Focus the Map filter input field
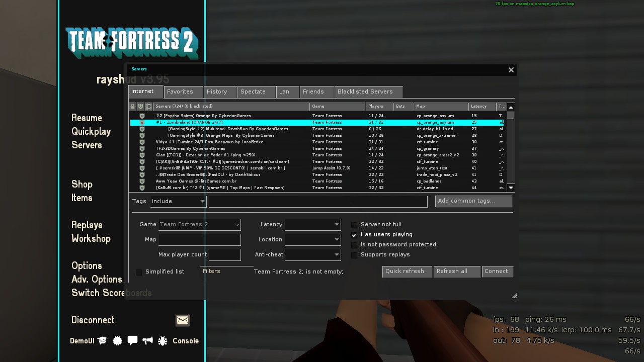The width and height of the screenshot is (644, 362). pos(199,240)
